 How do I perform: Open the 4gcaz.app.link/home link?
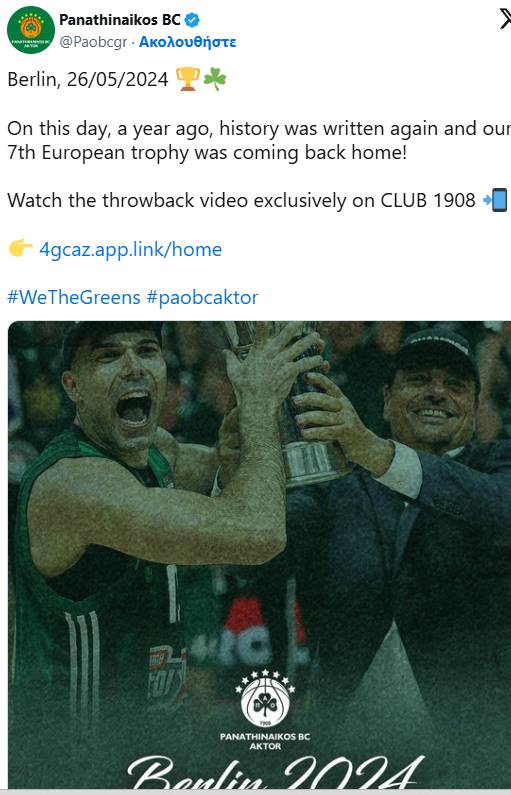click(130, 249)
